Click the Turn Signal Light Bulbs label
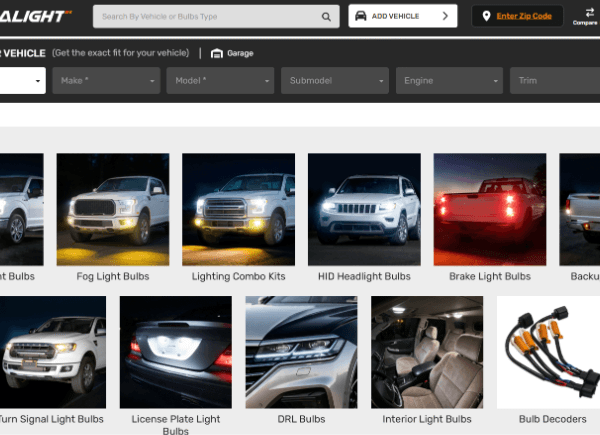 51,419
